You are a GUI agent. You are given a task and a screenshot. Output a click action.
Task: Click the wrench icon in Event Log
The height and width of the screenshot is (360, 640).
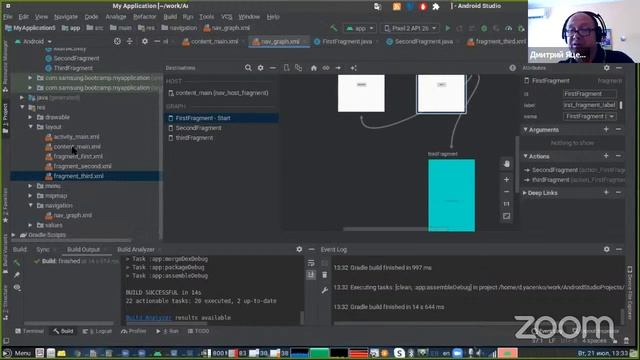(x=324, y=290)
